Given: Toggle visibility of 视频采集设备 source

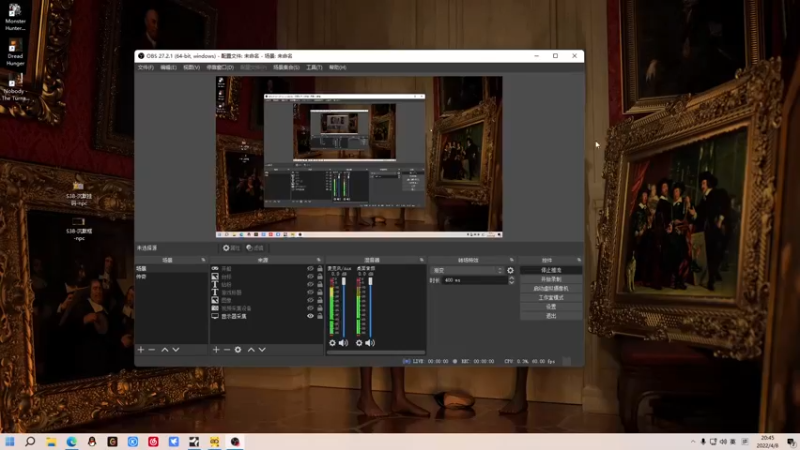Looking at the screenshot, I should (310, 308).
